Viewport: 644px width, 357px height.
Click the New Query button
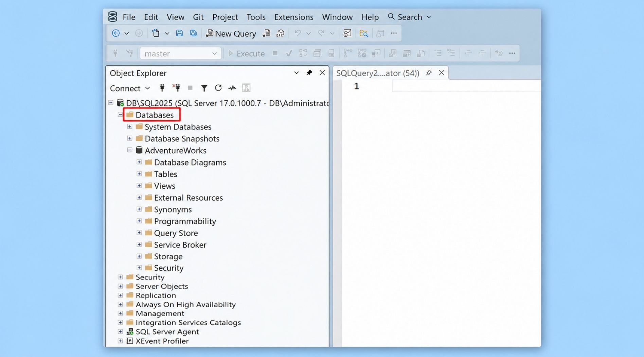coord(231,33)
